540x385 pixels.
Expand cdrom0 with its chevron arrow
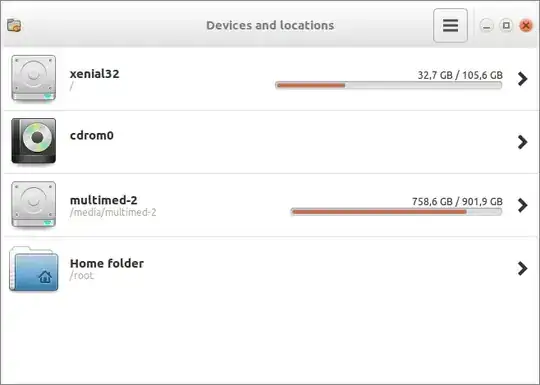click(x=522, y=142)
